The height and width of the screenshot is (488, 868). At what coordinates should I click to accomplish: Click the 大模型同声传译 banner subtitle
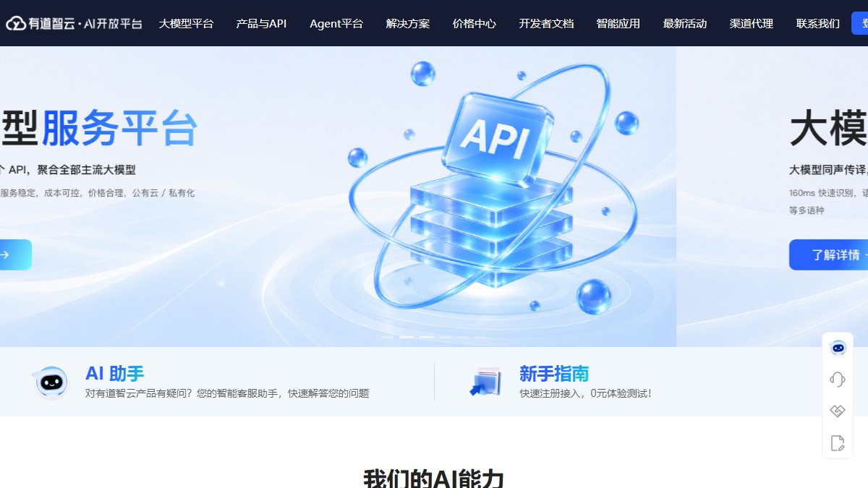828,170
